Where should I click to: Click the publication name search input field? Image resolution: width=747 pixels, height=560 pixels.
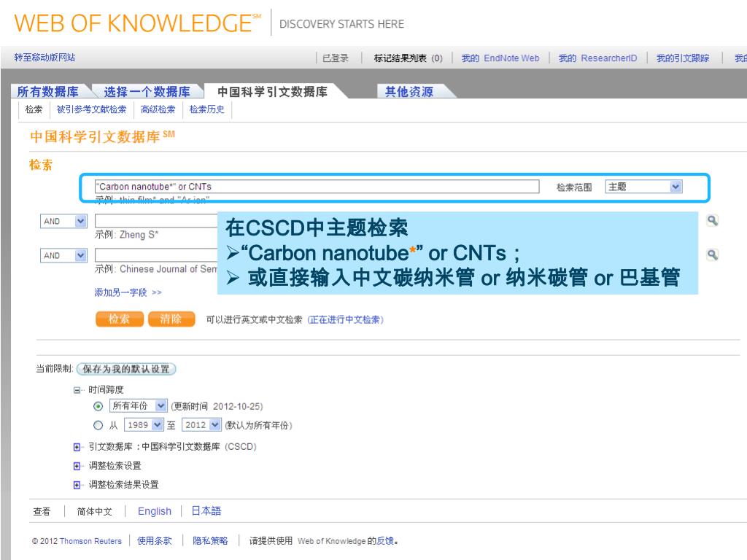(156, 255)
